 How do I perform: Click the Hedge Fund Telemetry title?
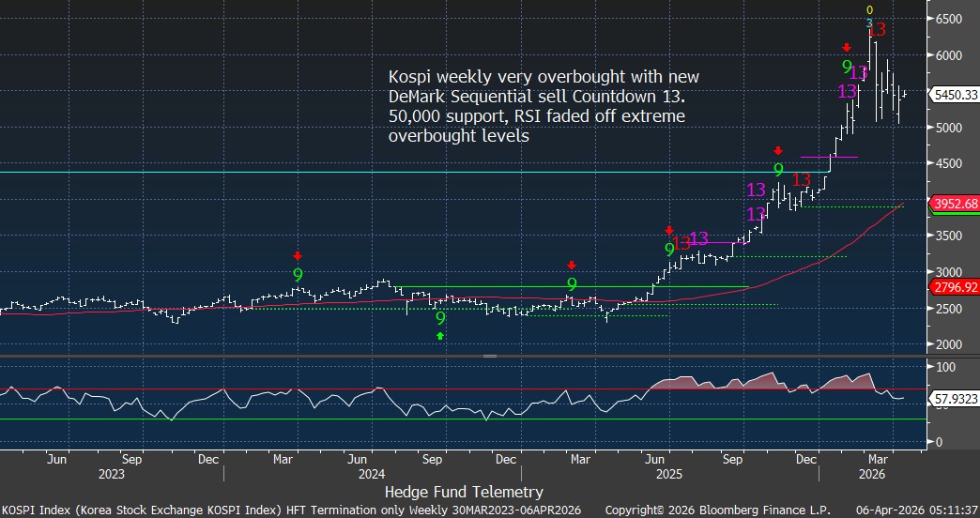click(464, 491)
